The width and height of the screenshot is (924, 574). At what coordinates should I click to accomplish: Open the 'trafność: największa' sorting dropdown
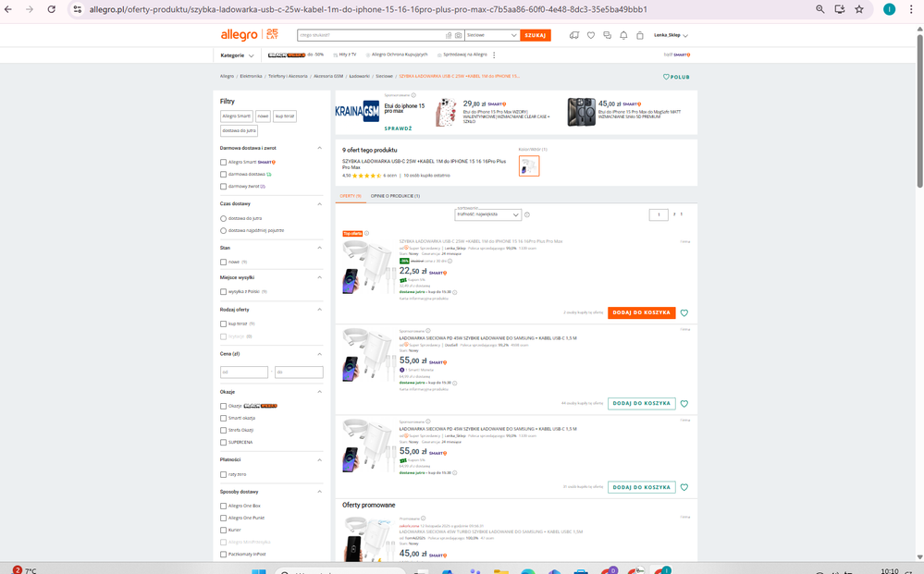click(x=487, y=214)
